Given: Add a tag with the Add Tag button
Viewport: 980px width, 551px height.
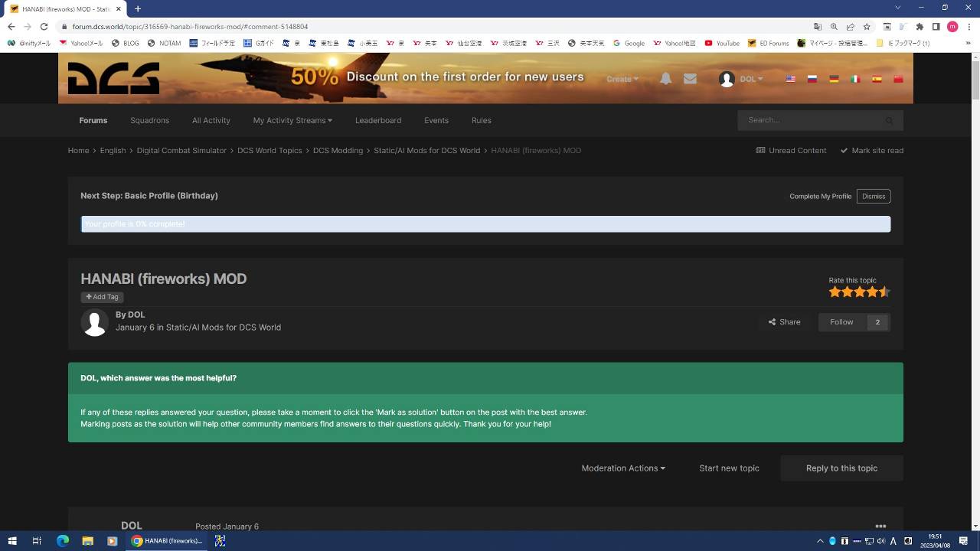Looking at the screenshot, I should point(102,297).
